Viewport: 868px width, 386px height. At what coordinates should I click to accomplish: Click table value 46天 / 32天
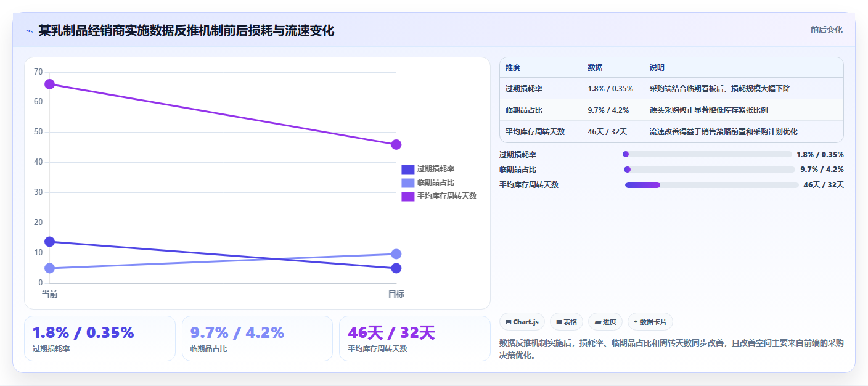pos(607,132)
